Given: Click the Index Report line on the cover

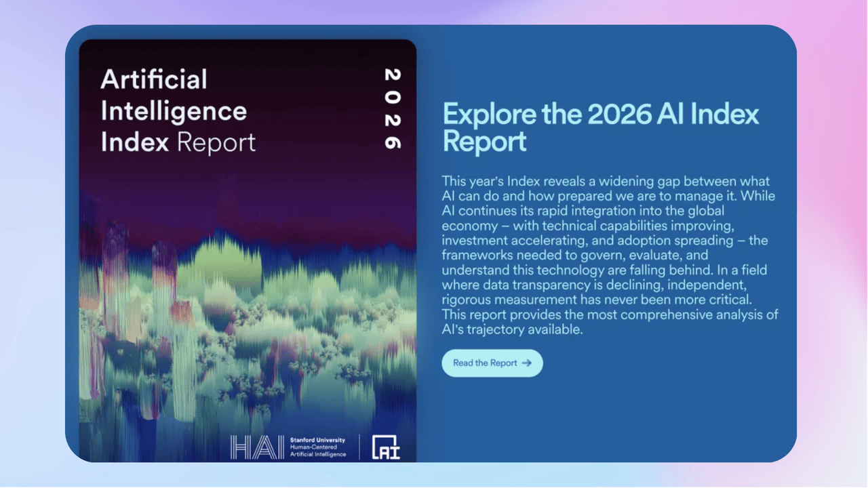Looking at the screenshot, I should [178, 142].
